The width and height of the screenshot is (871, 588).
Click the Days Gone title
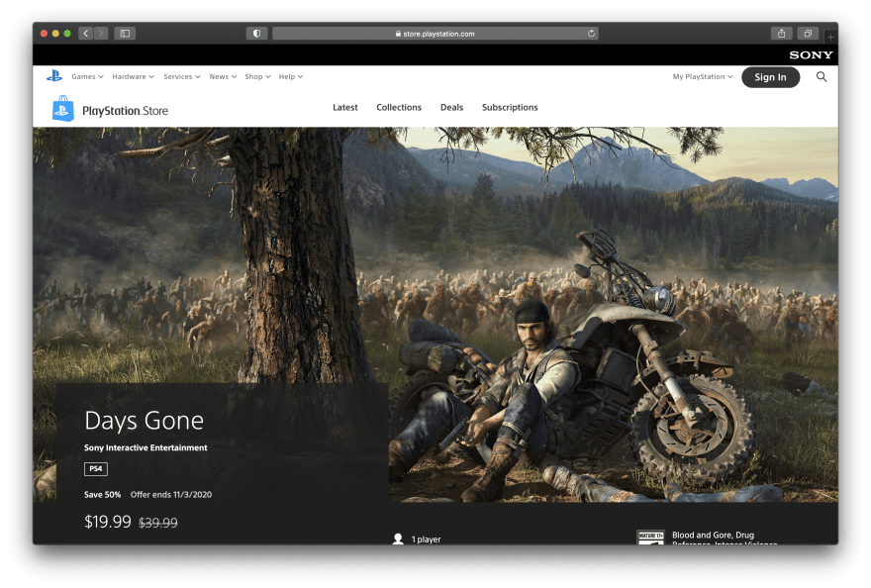tap(144, 421)
